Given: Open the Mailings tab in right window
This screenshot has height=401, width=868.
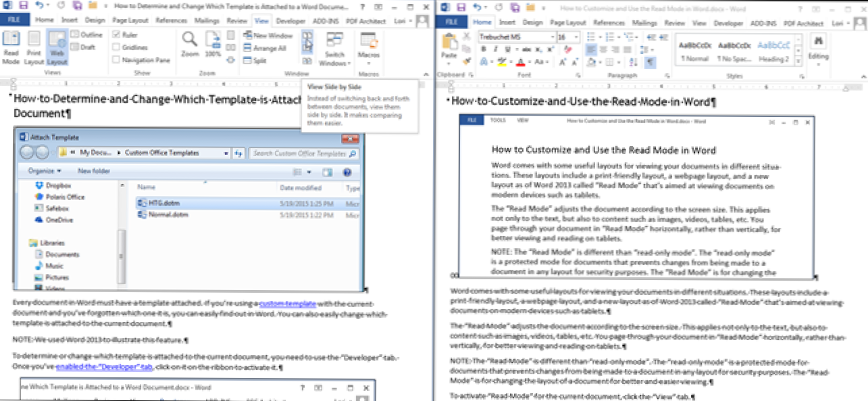Looking at the screenshot, I should click(x=646, y=22).
